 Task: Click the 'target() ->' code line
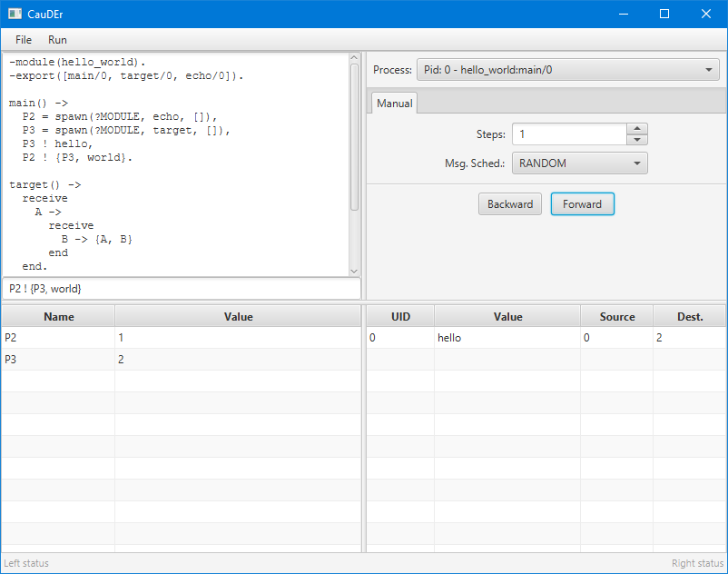coord(45,185)
